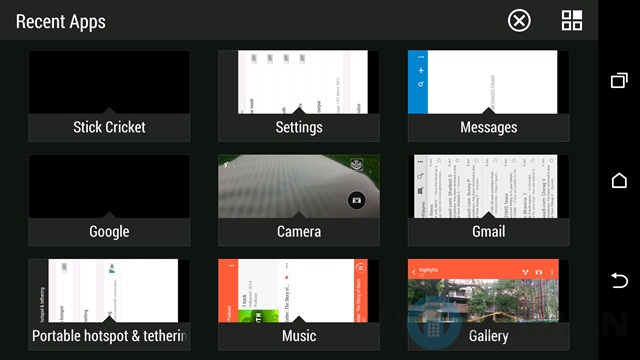The height and width of the screenshot is (360, 640).
Task: Tap the Camera label
Action: pyautogui.click(x=299, y=231)
